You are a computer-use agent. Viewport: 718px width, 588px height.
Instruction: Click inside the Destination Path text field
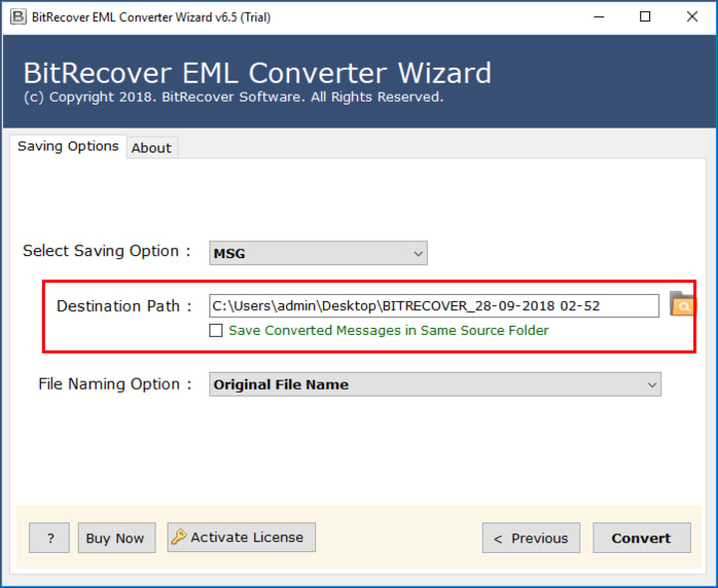[434, 306]
